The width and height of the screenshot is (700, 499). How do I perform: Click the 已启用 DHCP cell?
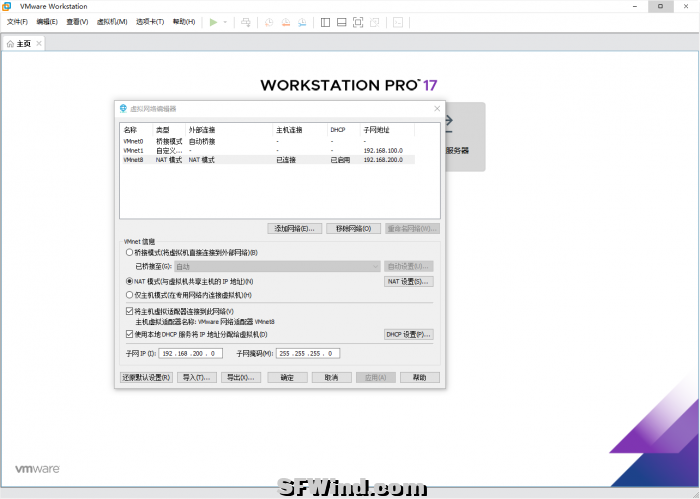[x=340, y=160]
